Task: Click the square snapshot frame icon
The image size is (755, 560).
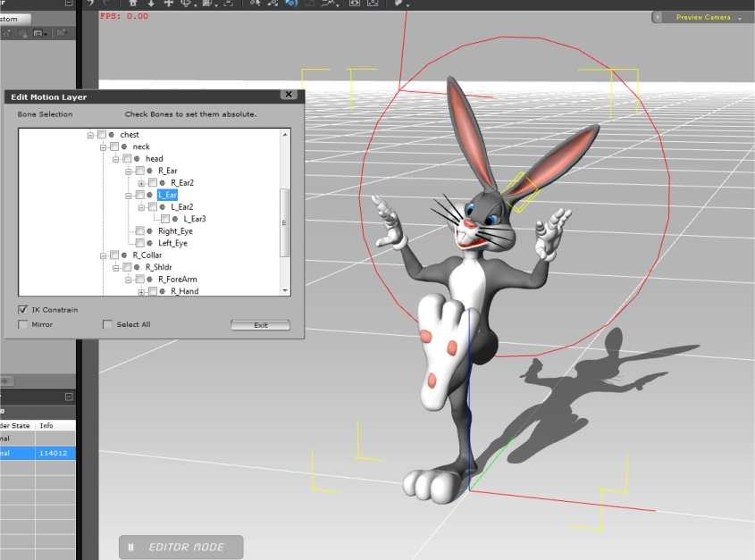Action: (x=373, y=4)
